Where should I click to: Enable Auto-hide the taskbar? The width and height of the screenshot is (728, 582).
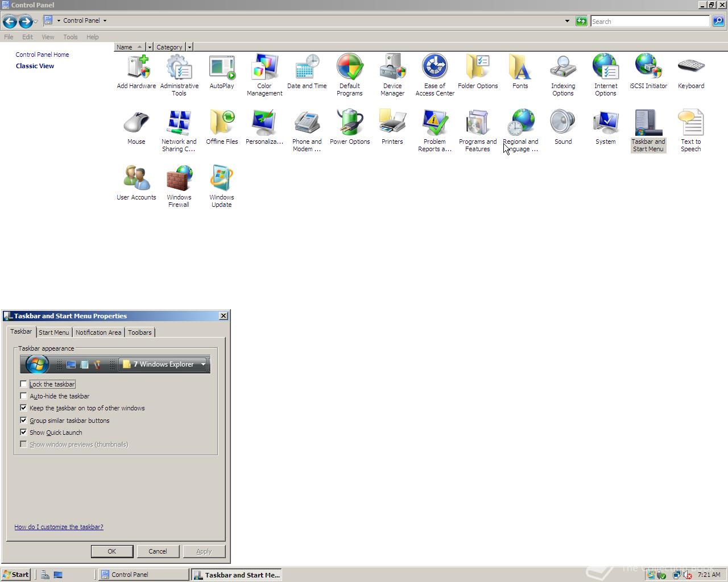23,396
